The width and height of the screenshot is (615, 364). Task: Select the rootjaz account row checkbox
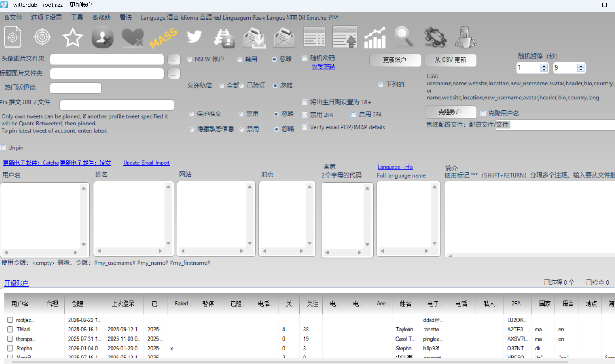[10, 320]
